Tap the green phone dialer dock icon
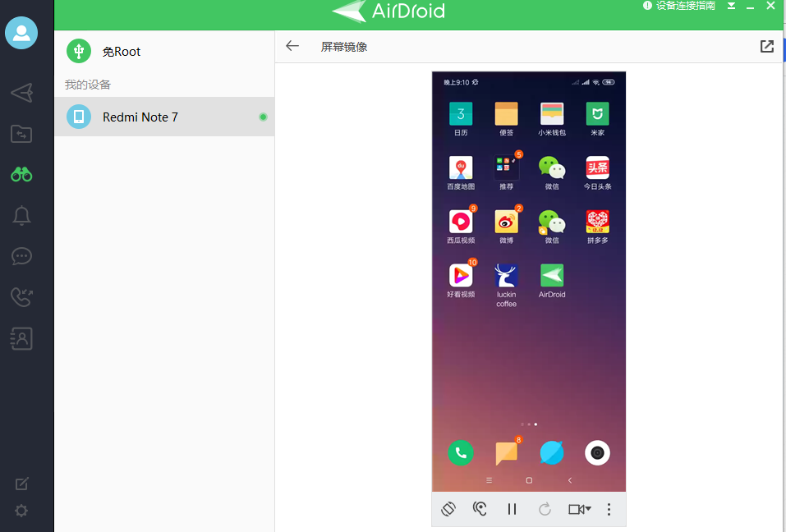This screenshot has width=786, height=532. [x=461, y=453]
